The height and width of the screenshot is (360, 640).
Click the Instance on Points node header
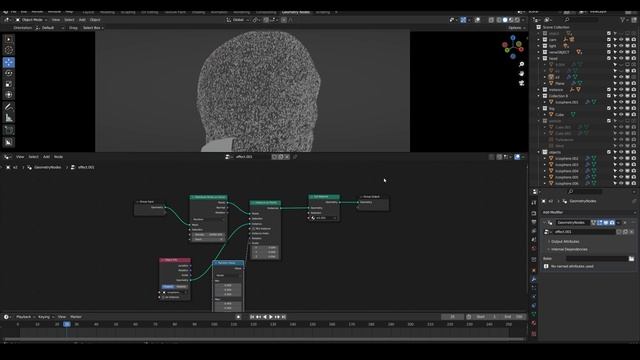(265, 202)
